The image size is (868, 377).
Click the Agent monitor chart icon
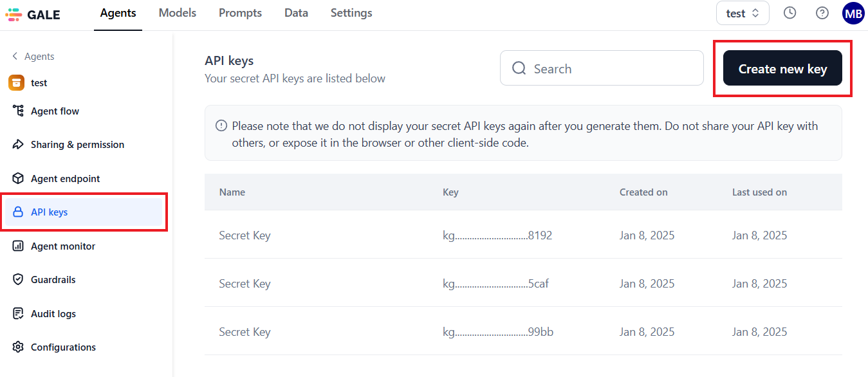click(x=19, y=246)
